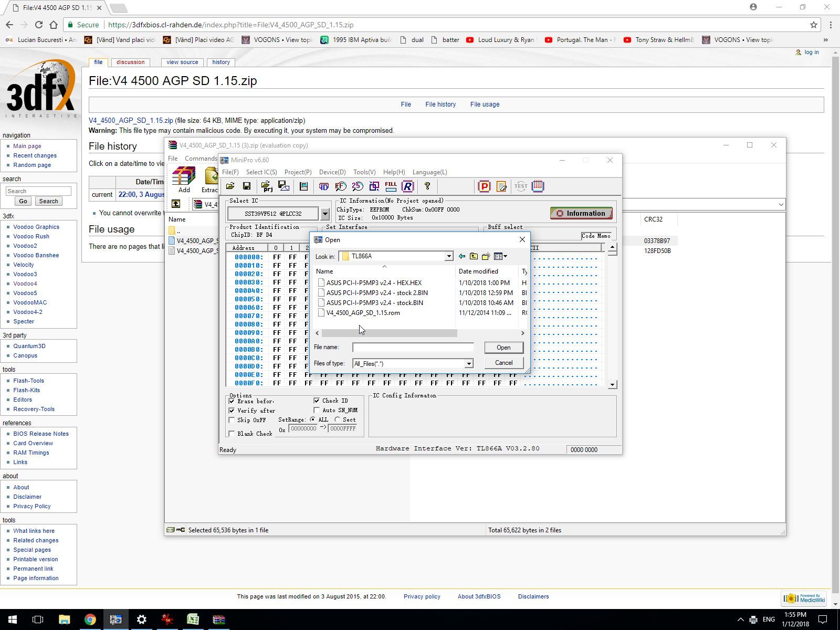The width and height of the screenshot is (840, 630).
Task: Click the R read chip icon
Action: click(408, 186)
